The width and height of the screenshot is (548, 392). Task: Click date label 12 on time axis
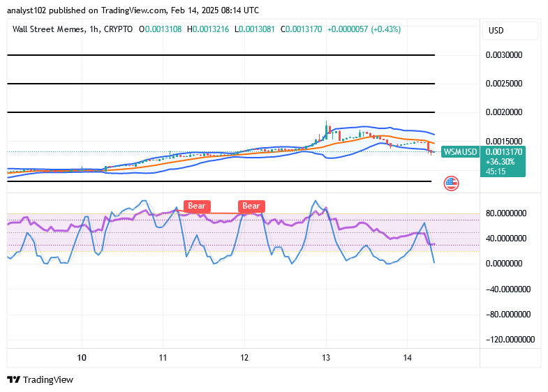coord(244,358)
